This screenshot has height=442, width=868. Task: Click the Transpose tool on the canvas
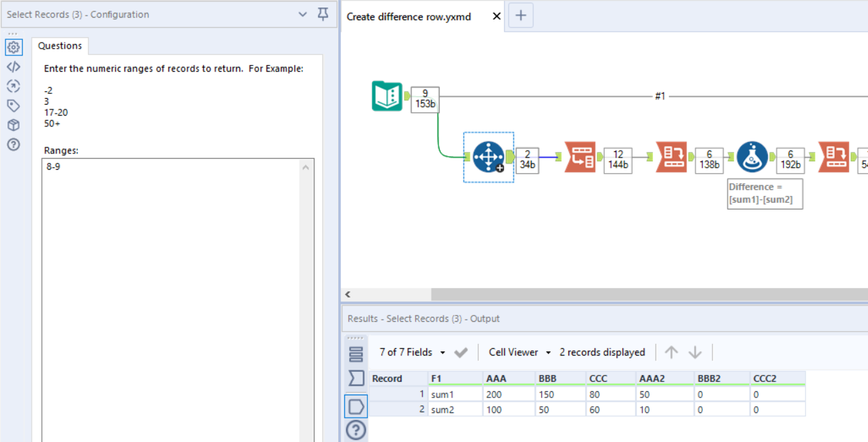pos(580,156)
